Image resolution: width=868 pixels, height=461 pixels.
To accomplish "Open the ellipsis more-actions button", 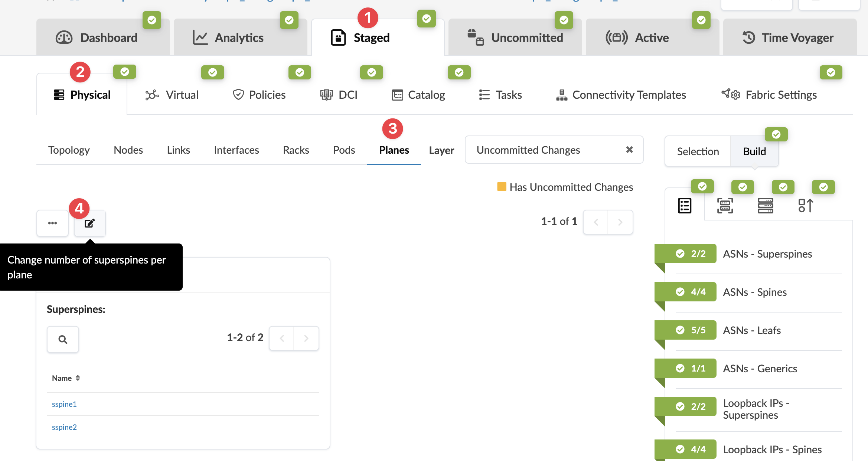I will click(52, 223).
